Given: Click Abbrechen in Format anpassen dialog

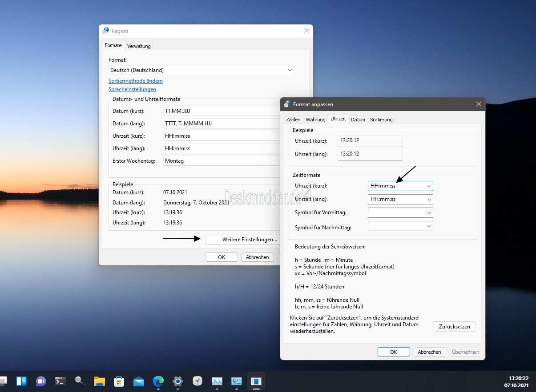Looking at the screenshot, I should click(x=430, y=352).
